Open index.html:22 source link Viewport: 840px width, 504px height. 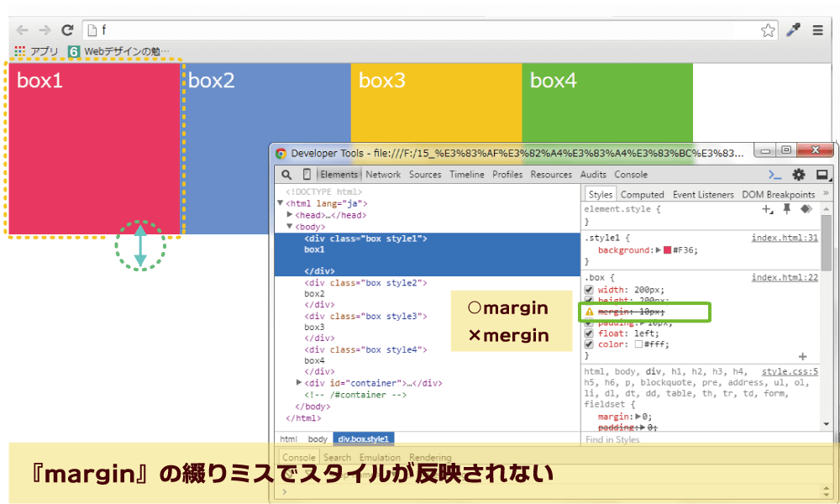click(785, 278)
